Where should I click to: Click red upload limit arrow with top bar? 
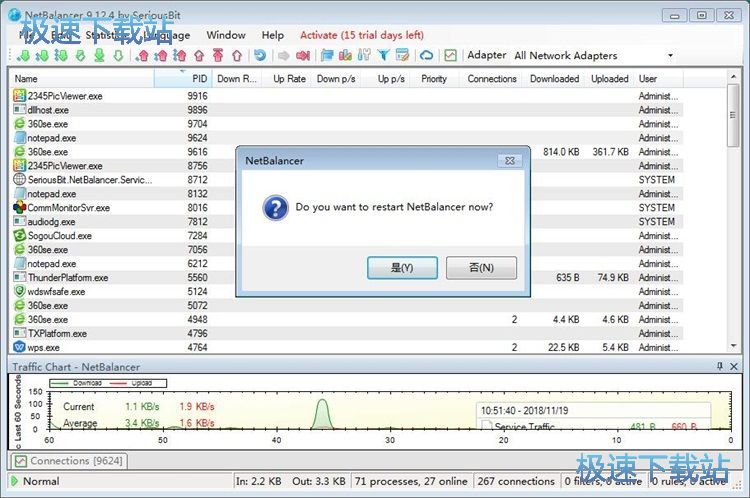218,55
